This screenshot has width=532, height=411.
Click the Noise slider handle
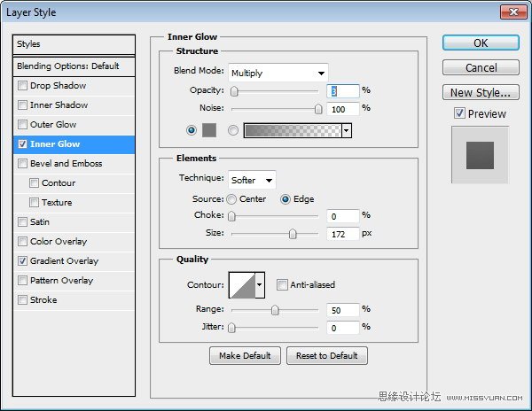318,109
